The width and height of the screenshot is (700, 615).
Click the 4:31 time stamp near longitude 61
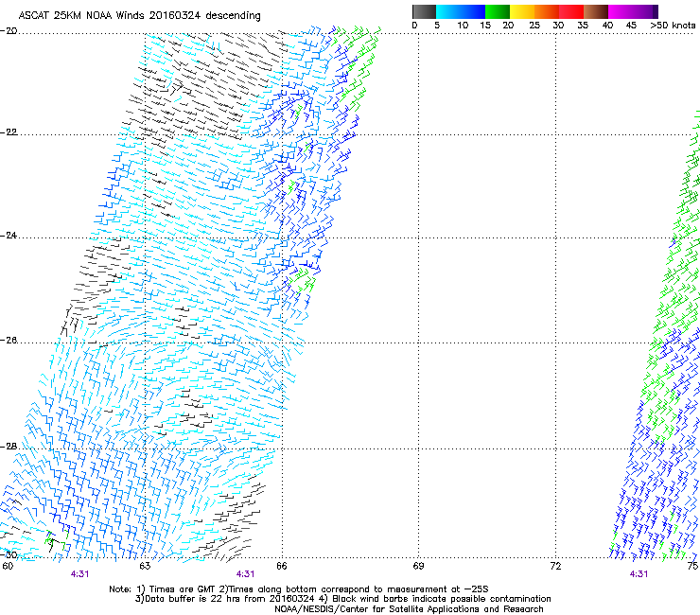click(79, 574)
